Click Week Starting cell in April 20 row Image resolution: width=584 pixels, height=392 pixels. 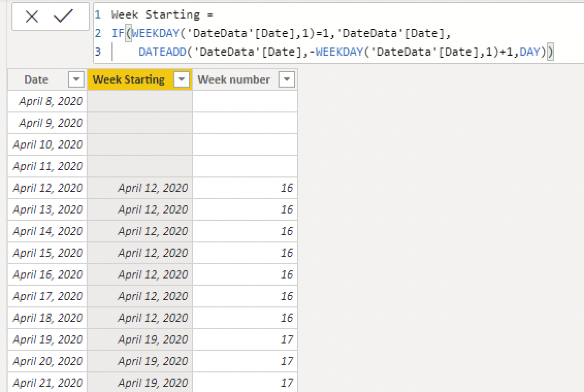140,361
